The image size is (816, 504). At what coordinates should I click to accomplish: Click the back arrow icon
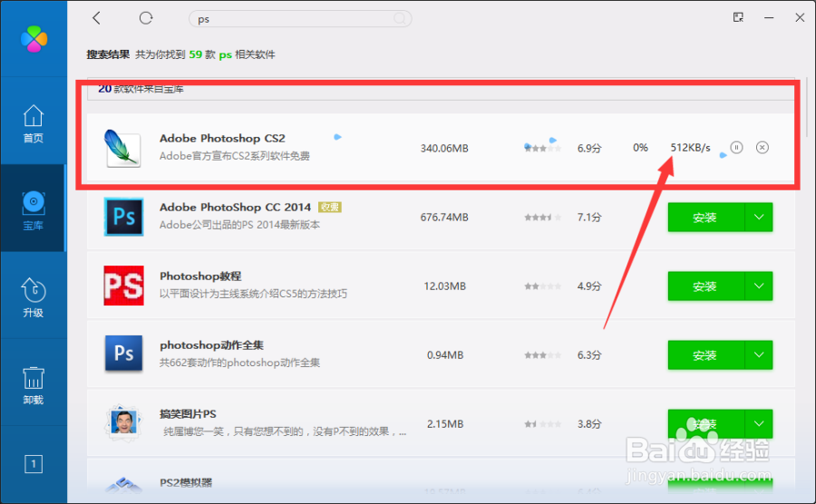coord(96,18)
